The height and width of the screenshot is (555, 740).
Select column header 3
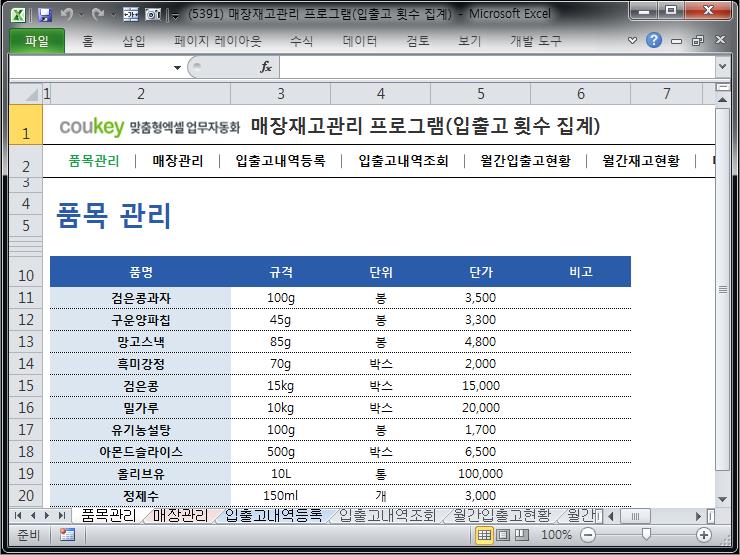[281, 94]
